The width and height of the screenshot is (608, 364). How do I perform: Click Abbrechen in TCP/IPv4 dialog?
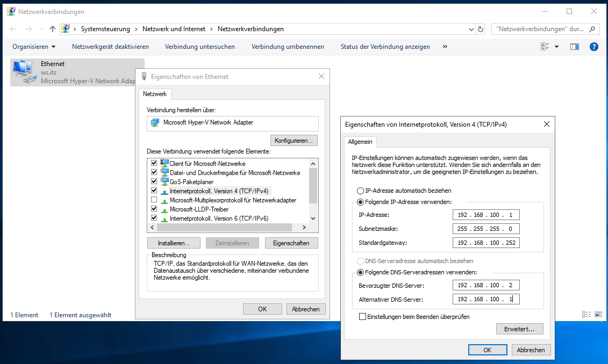point(531,350)
